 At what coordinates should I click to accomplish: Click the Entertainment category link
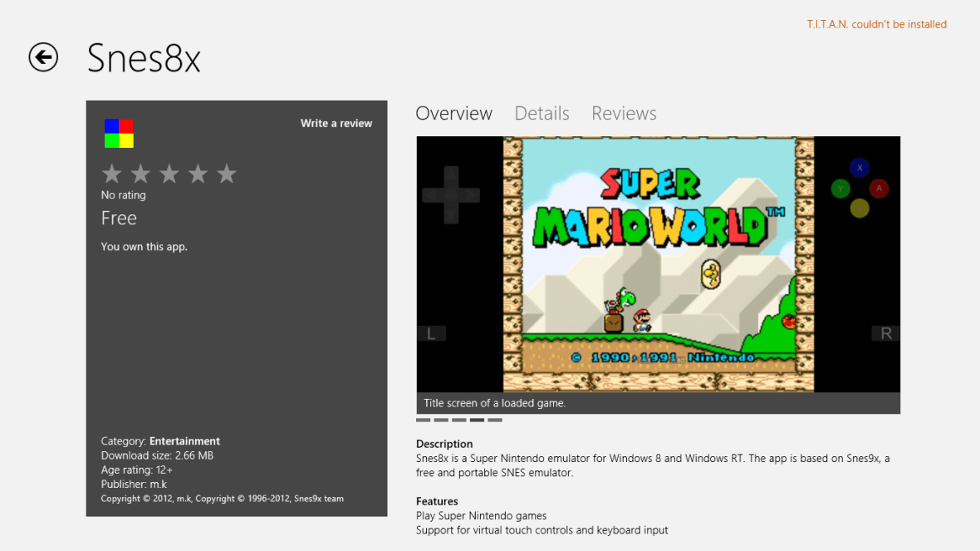184,440
